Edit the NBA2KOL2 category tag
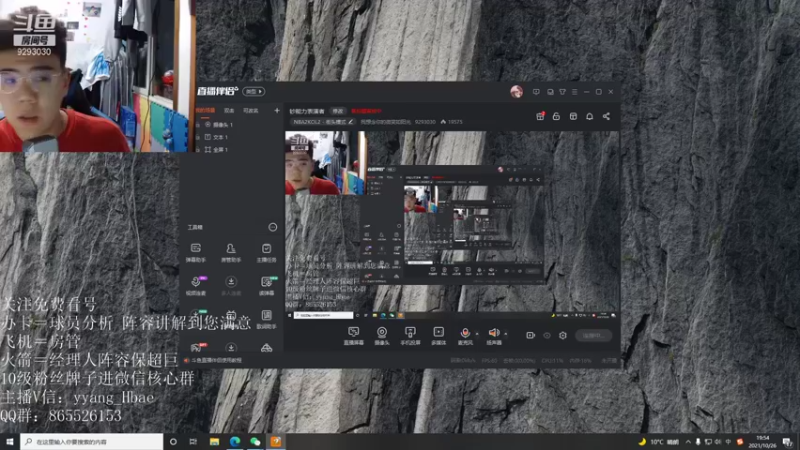800x450 pixels. 322,122
